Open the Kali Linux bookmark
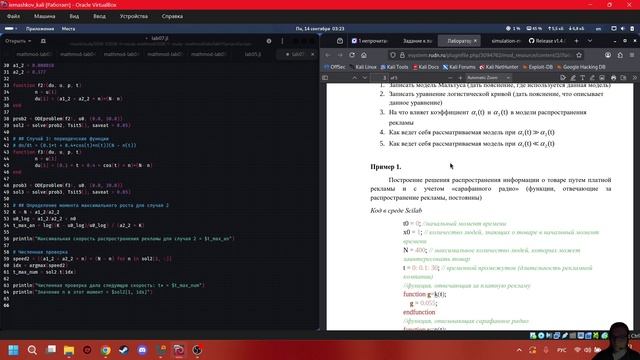Screen dimensions: 640x360 [363, 67]
